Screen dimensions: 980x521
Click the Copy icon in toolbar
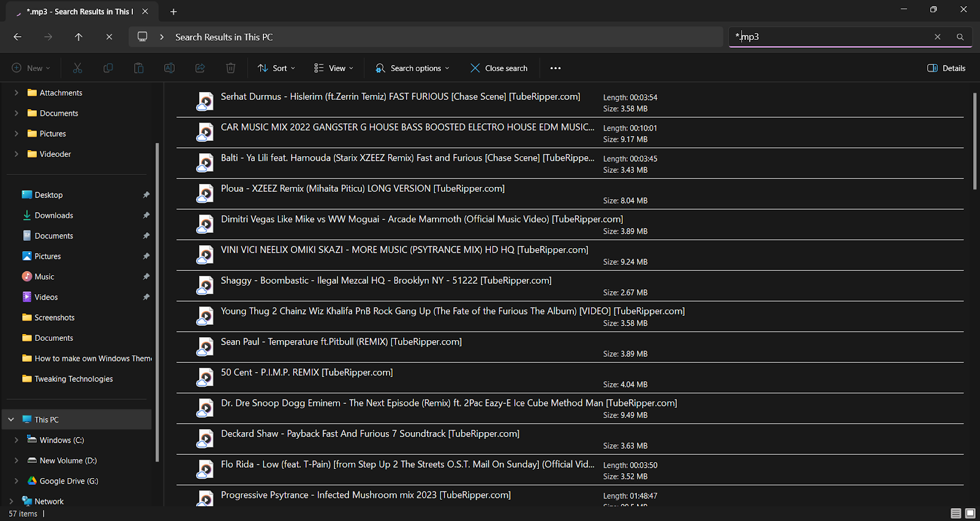click(x=108, y=68)
